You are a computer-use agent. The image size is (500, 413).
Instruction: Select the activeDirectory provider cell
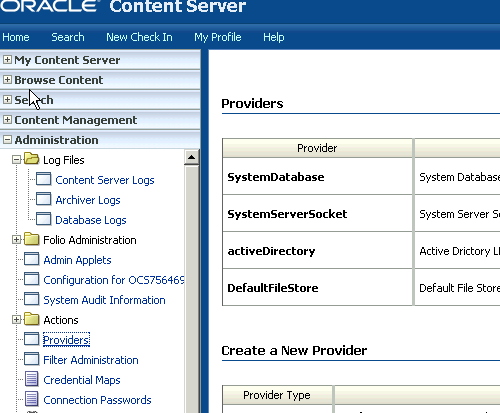coord(317,251)
